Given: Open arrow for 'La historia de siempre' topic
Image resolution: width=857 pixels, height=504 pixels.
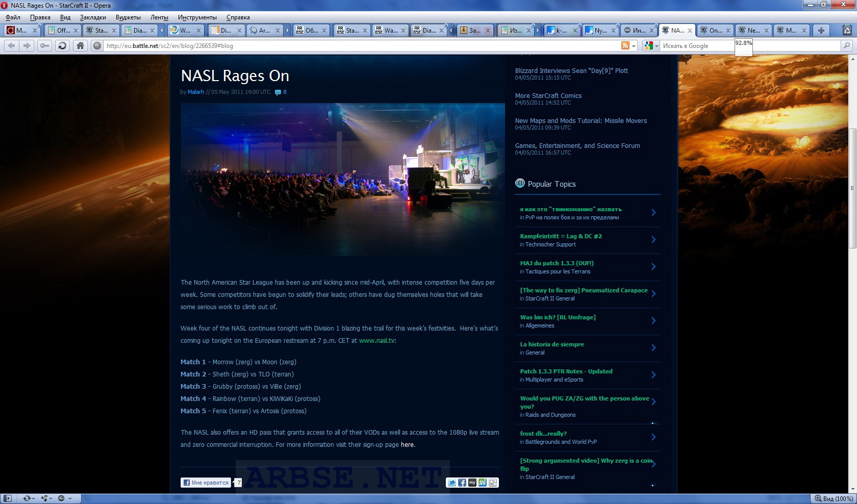Looking at the screenshot, I should pos(653,348).
